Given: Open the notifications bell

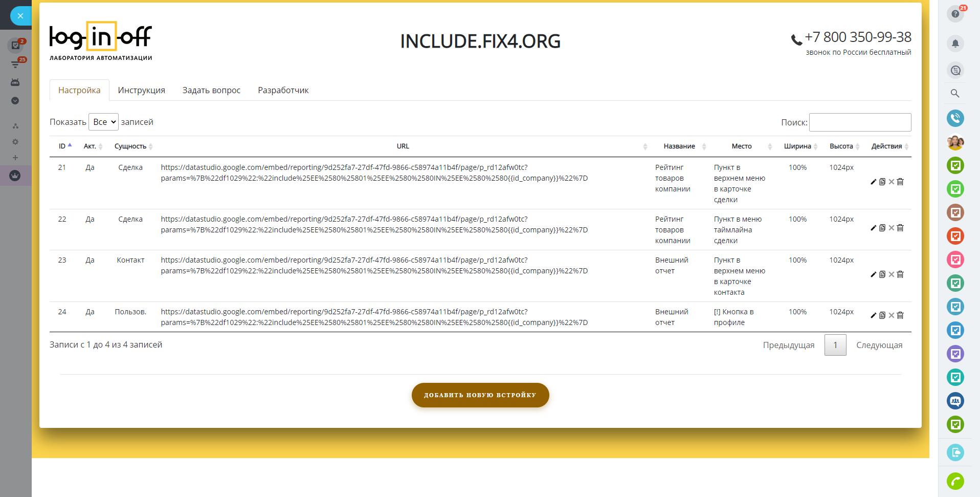Looking at the screenshot, I should click(955, 44).
